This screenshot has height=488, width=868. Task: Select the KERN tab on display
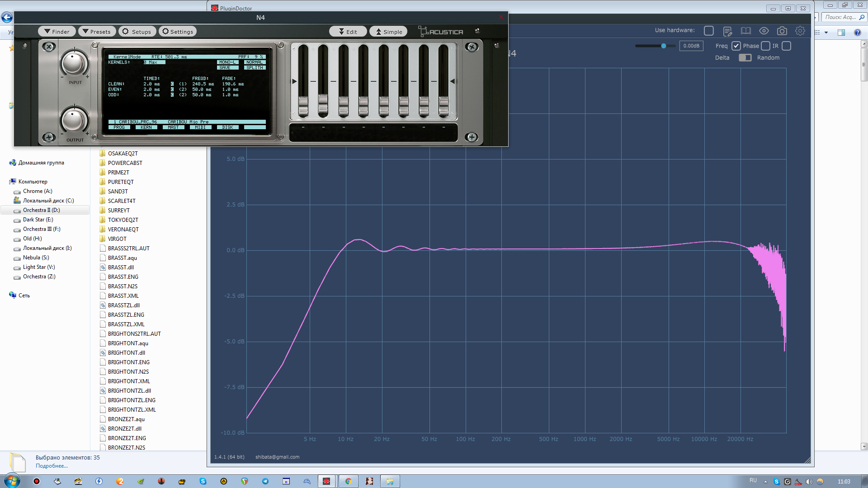[x=146, y=127]
